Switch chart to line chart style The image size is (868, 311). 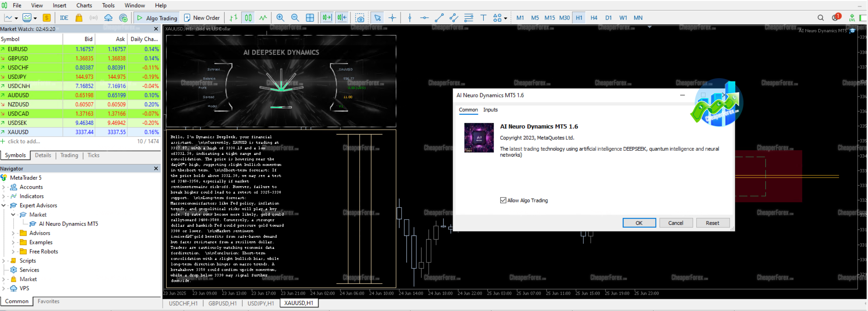263,18
